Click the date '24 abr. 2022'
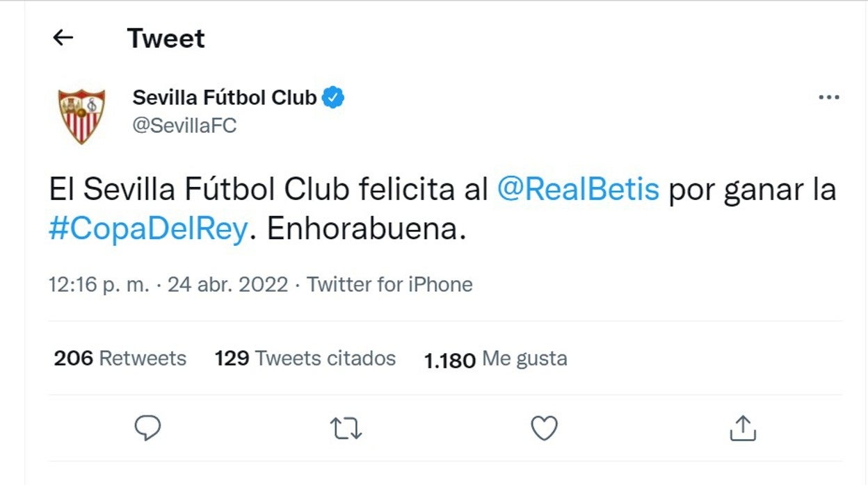The height and width of the screenshot is (485, 868). [227, 284]
